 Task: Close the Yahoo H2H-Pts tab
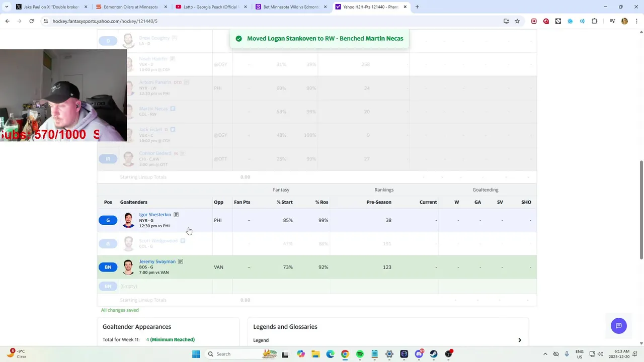pyautogui.click(x=405, y=7)
